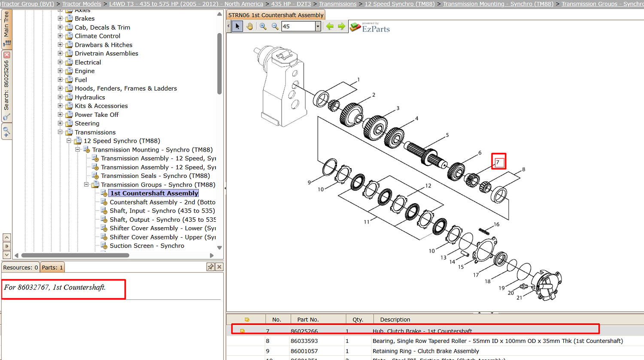Click the EzParts logo

coord(370,27)
